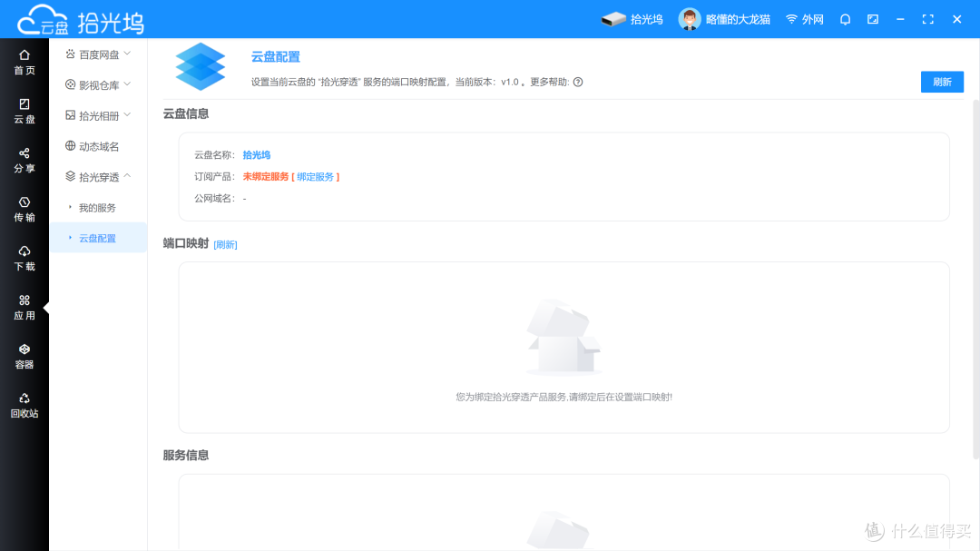Open the 首页 home icon in sidebar
The width and height of the screenshot is (980, 551).
[24, 62]
